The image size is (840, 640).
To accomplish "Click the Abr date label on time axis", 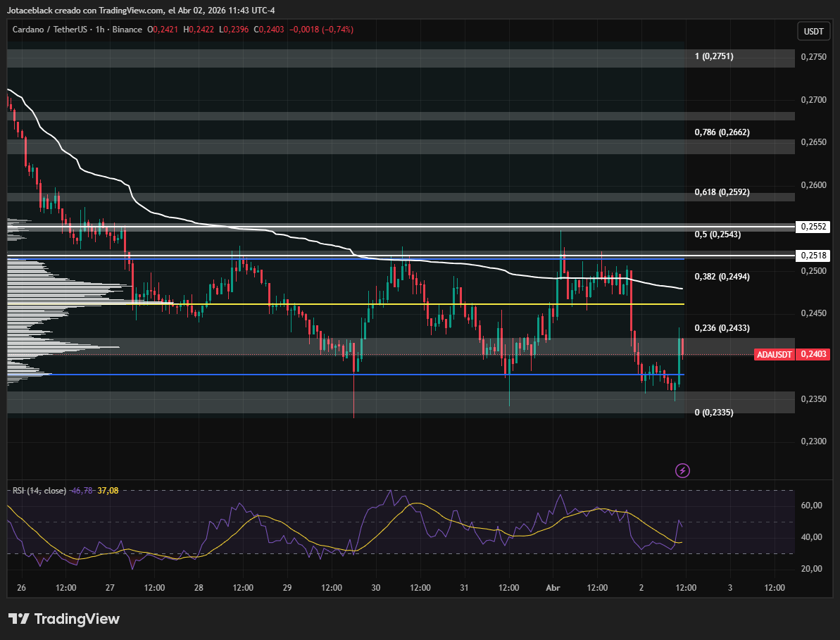I will pos(553,587).
